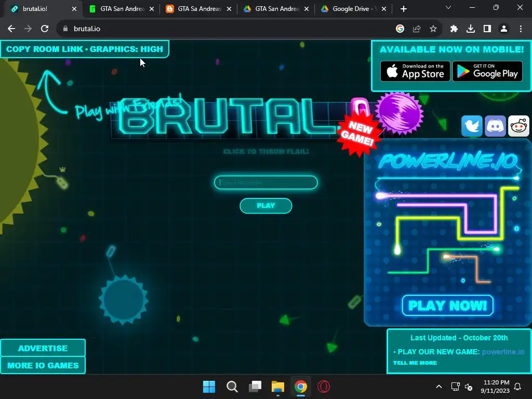Open the powerline.io link in news box
This screenshot has width=532, height=399.
pyautogui.click(x=503, y=352)
